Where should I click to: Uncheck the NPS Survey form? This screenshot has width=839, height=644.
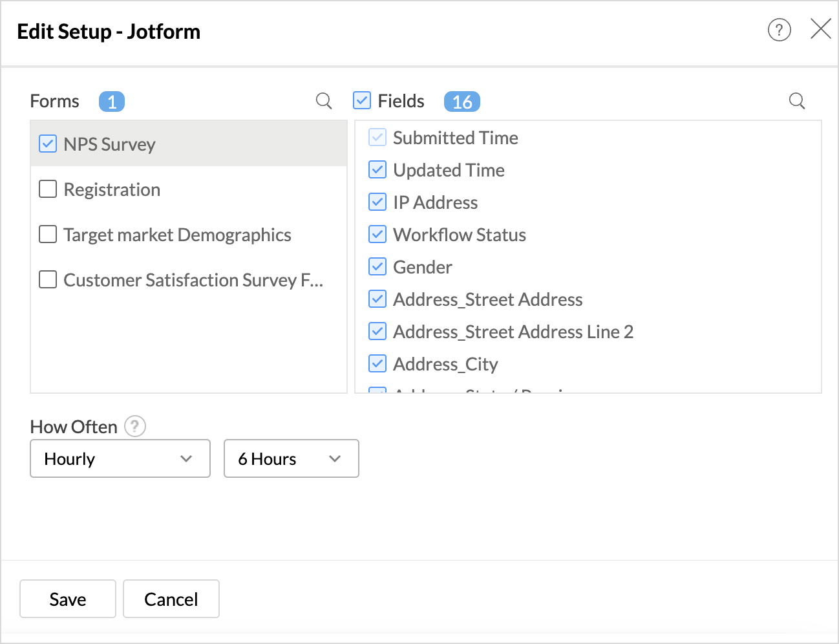(x=48, y=144)
